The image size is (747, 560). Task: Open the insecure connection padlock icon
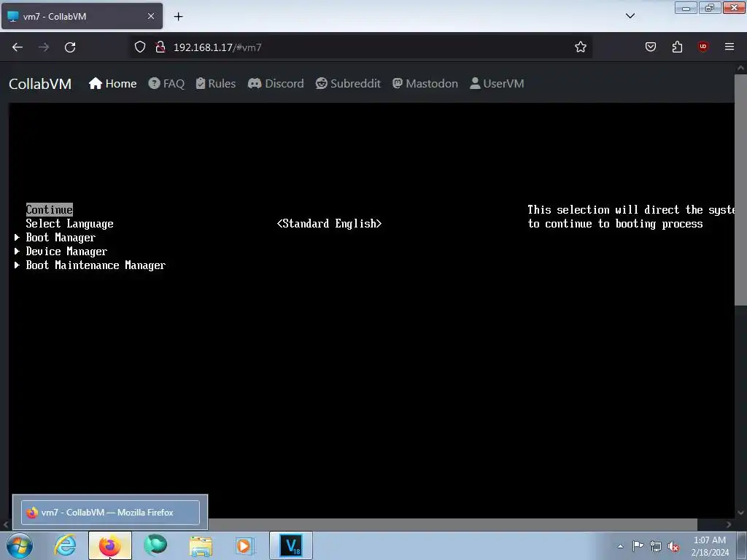point(160,47)
